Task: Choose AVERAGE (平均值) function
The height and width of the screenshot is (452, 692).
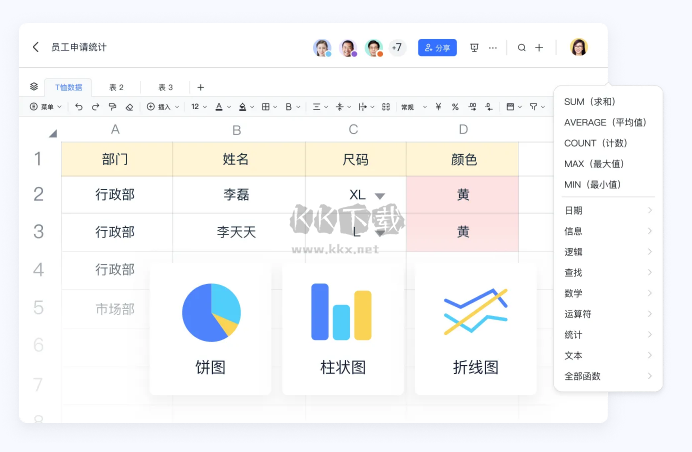Action: click(x=608, y=123)
